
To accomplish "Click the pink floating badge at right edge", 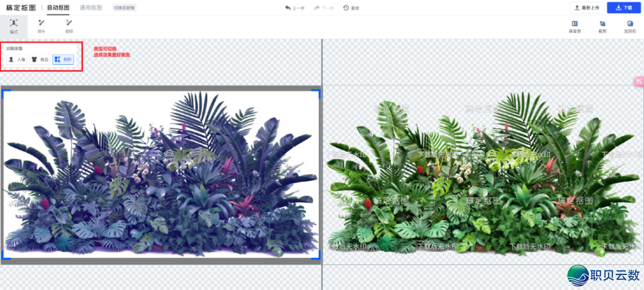I will coord(639,81).
